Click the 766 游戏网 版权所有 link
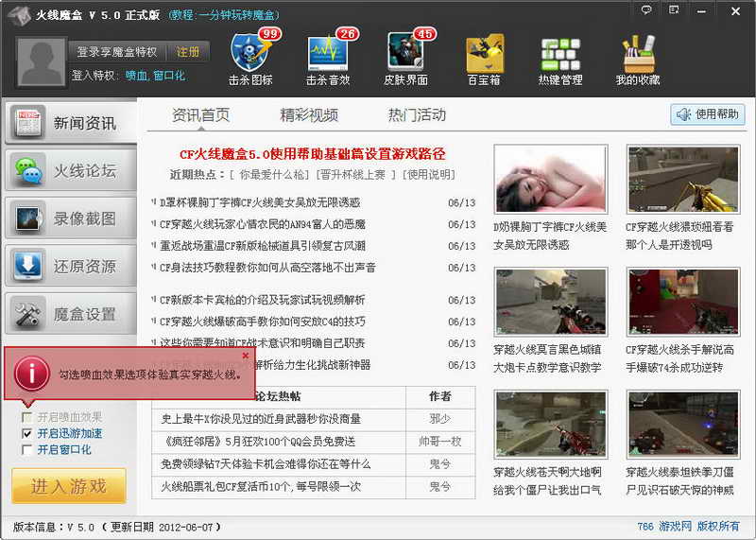 tap(688, 526)
